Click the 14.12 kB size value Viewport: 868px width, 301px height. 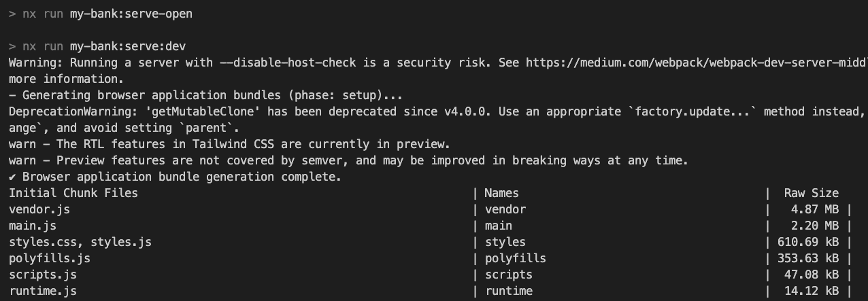coord(811,291)
